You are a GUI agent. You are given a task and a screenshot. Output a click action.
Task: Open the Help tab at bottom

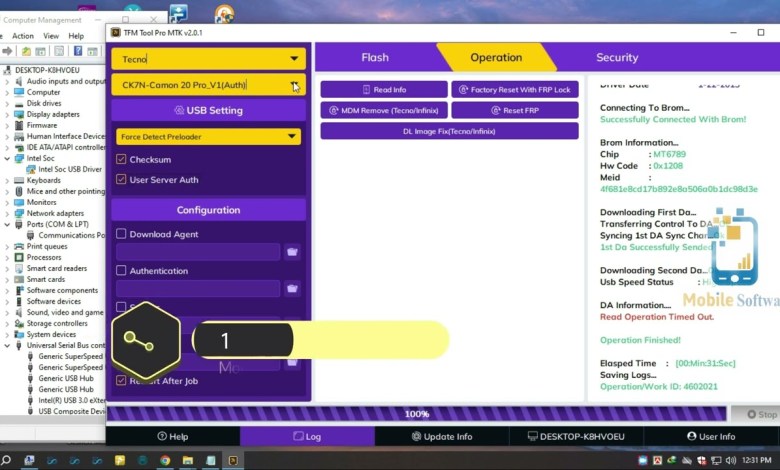(173, 437)
